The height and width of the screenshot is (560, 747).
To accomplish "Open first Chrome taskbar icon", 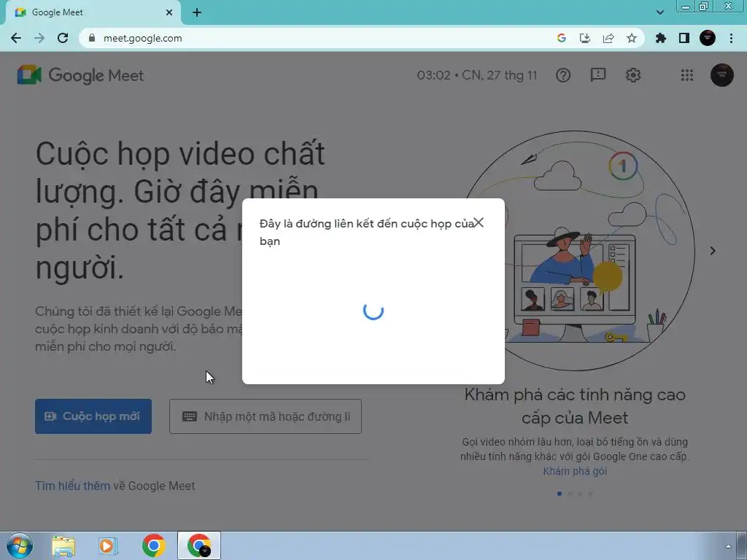I will 153,545.
